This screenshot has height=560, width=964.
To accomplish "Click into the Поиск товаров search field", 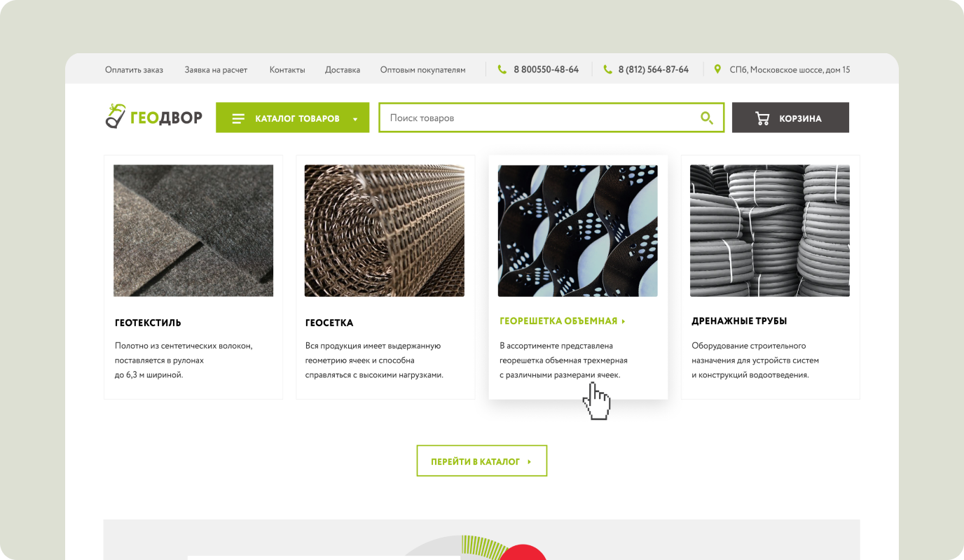I will [x=551, y=118].
